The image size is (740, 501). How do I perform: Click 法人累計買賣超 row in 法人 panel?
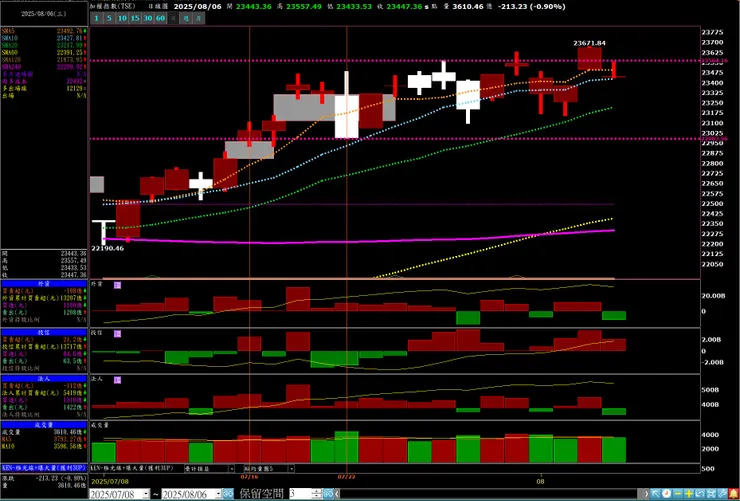tap(44, 392)
